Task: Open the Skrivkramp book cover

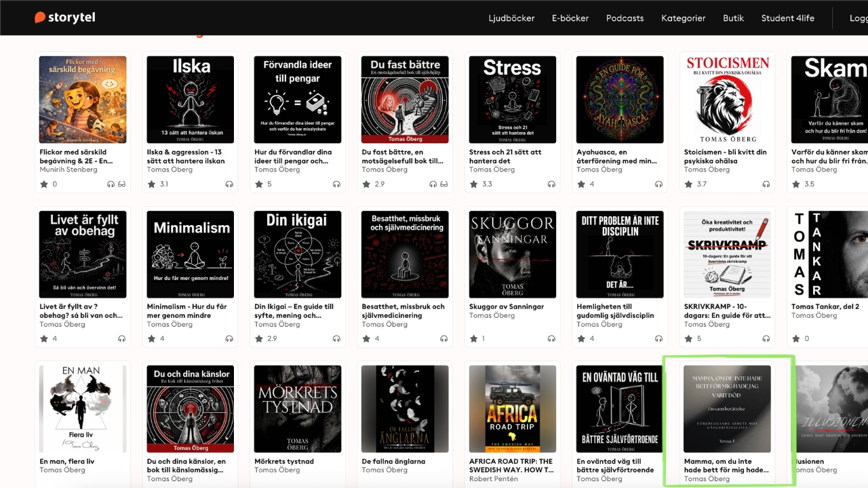Action: [727, 254]
